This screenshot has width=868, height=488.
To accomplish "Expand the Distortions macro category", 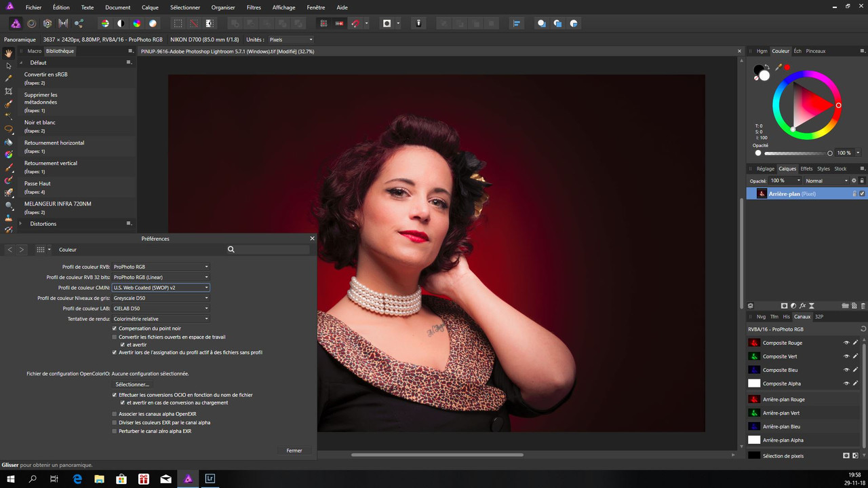I will coord(21,223).
